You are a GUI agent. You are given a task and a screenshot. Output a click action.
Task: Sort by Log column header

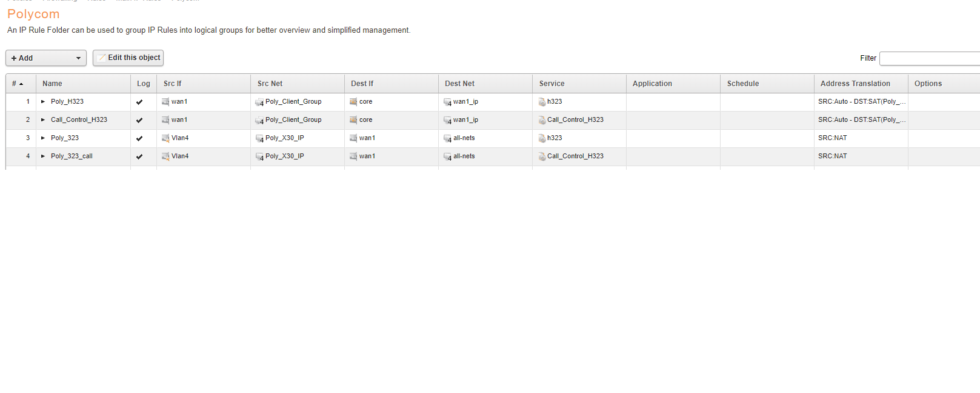click(144, 84)
